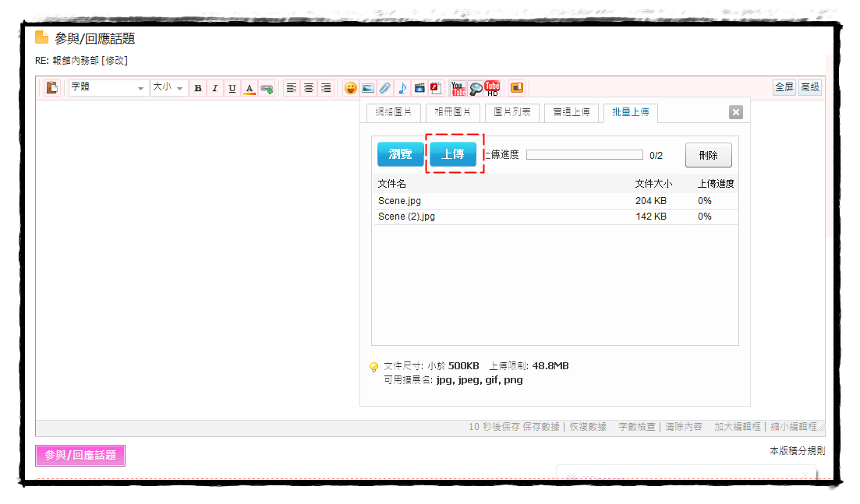
Task: Toggle underline formatting
Action: click(x=232, y=88)
